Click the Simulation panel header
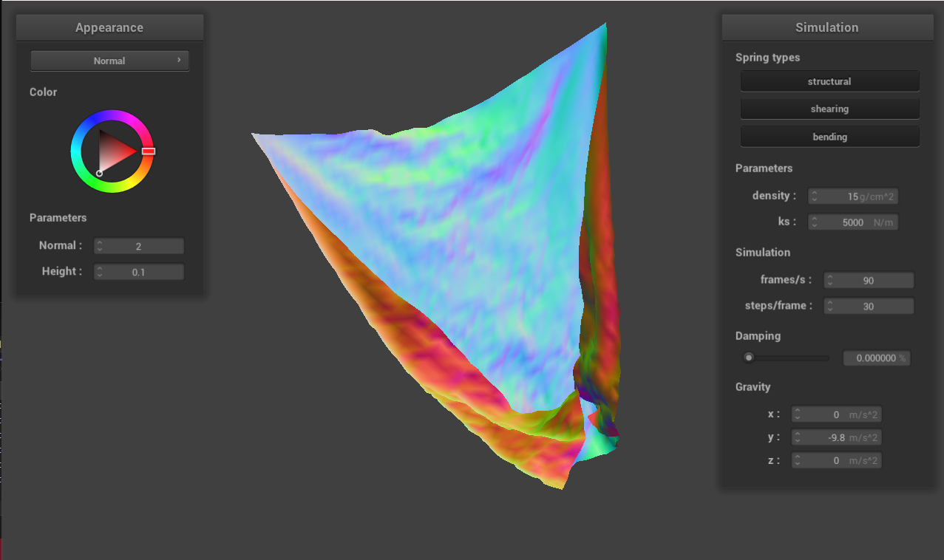 click(x=826, y=27)
